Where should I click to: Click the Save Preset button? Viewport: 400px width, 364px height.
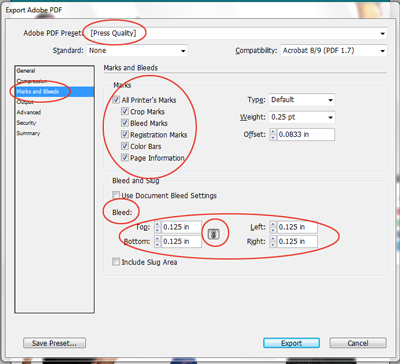click(x=54, y=343)
